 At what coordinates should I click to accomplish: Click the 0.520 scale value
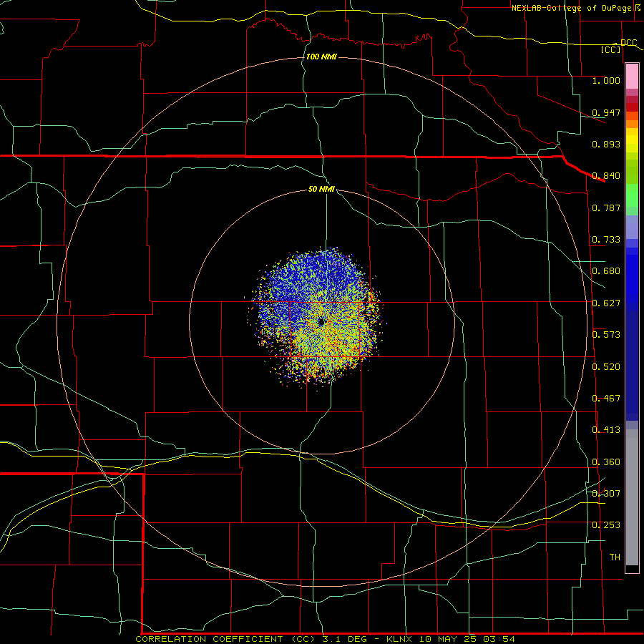click(x=606, y=367)
